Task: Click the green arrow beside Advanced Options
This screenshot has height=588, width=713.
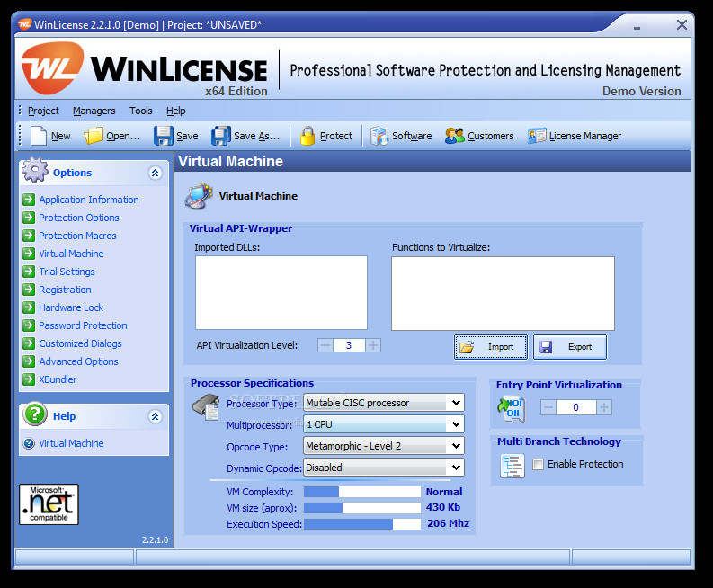Action: [x=29, y=361]
